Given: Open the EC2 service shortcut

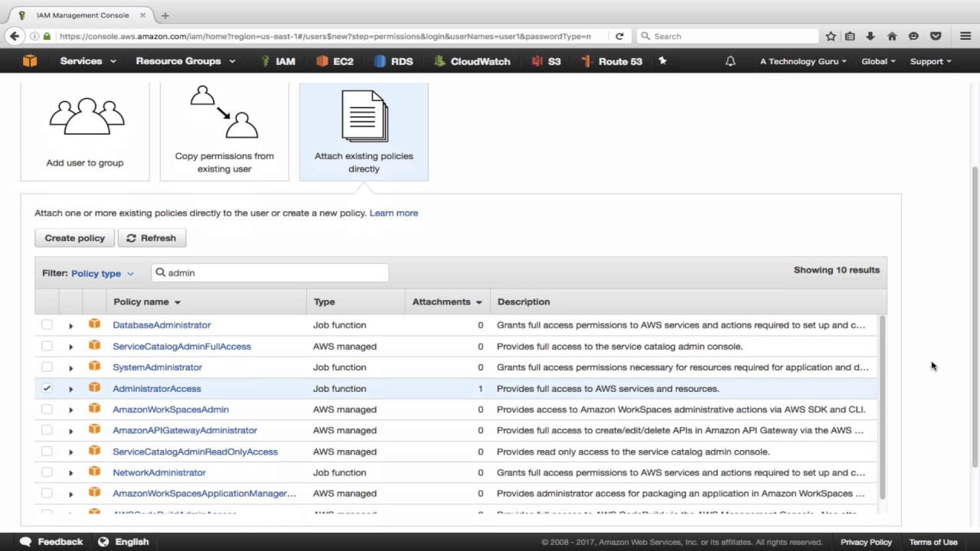Looking at the screenshot, I should (x=335, y=61).
